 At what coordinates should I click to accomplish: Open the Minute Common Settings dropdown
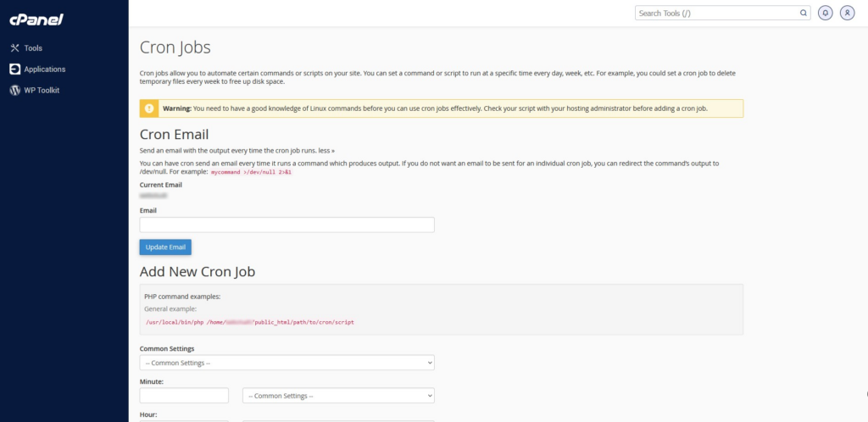coord(338,396)
